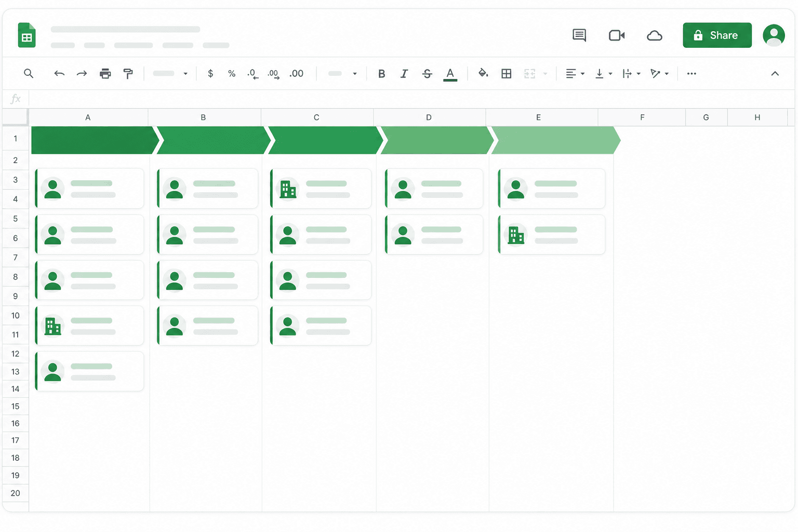Open text wrapping dropdown
Image resolution: width=798 pixels, height=532 pixels.
pyautogui.click(x=631, y=74)
